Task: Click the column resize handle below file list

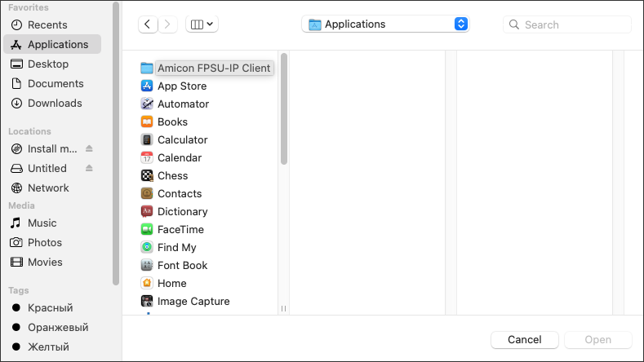Action: (284, 309)
